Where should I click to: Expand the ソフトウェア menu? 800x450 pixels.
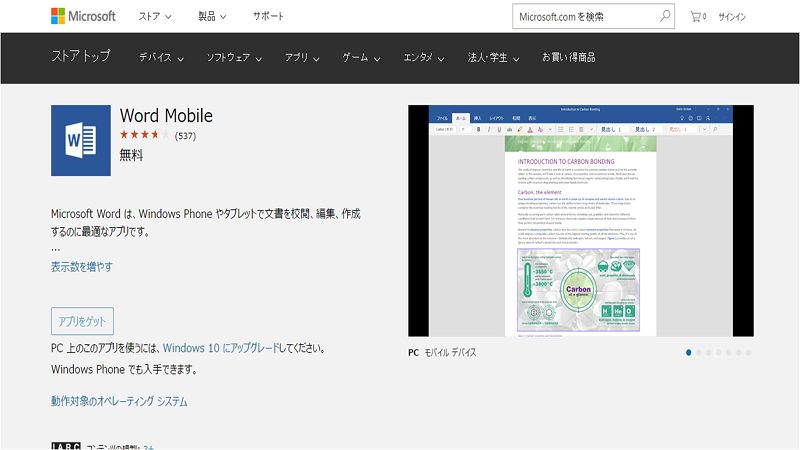[x=234, y=58]
